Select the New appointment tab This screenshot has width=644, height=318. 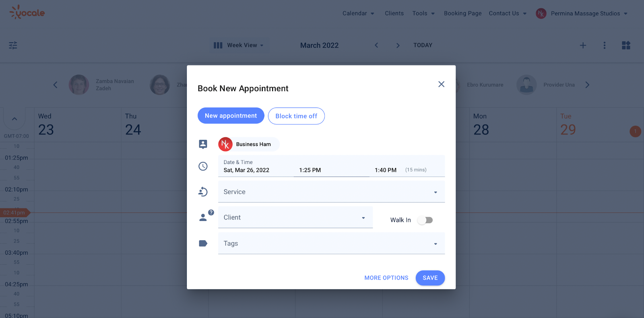(231, 116)
